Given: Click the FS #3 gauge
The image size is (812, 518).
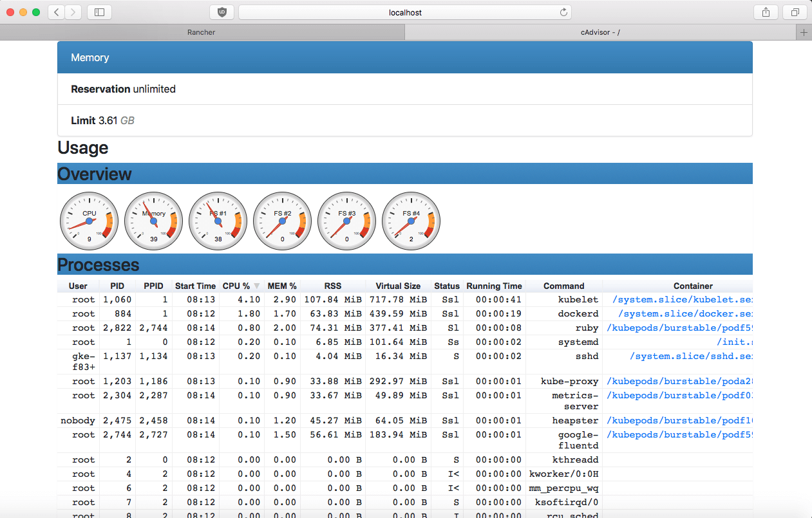Looking at the screenshot, I should pos(346,221).
